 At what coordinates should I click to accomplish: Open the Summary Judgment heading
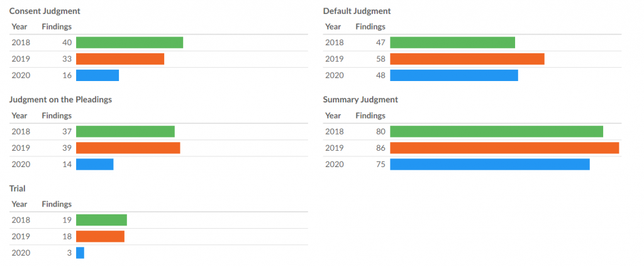point(360,100)
